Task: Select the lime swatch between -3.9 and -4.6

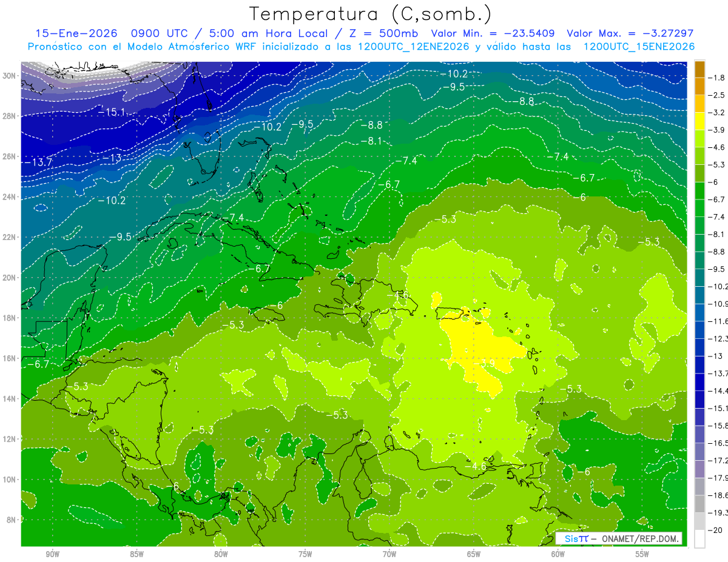Action: pyautogui.click(x=699, y=138)
